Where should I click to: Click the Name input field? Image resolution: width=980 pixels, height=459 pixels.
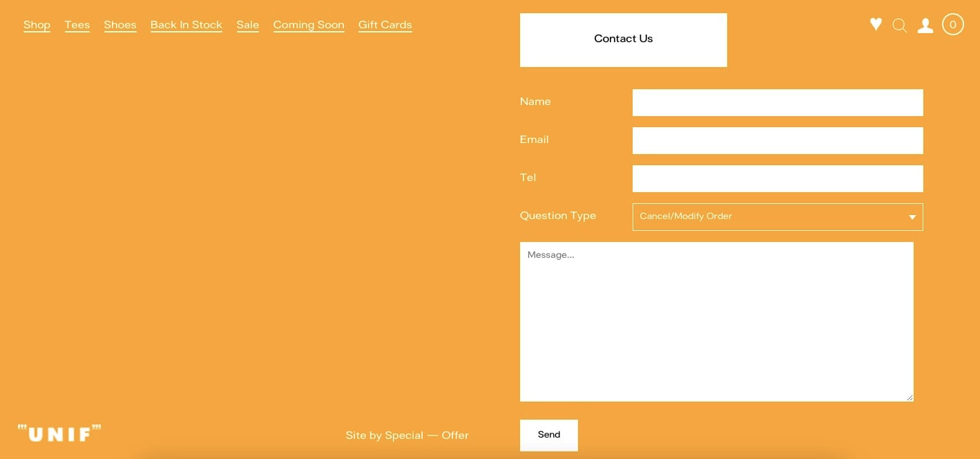click(778, 102)
